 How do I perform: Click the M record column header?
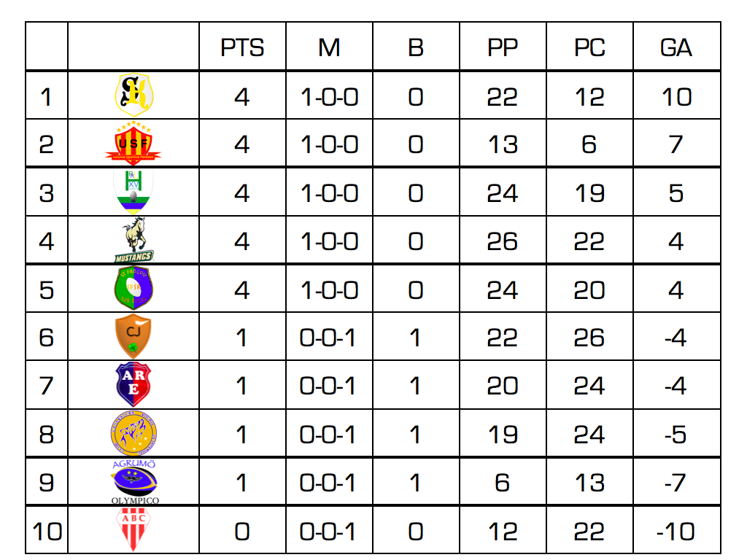click(329, 47)
